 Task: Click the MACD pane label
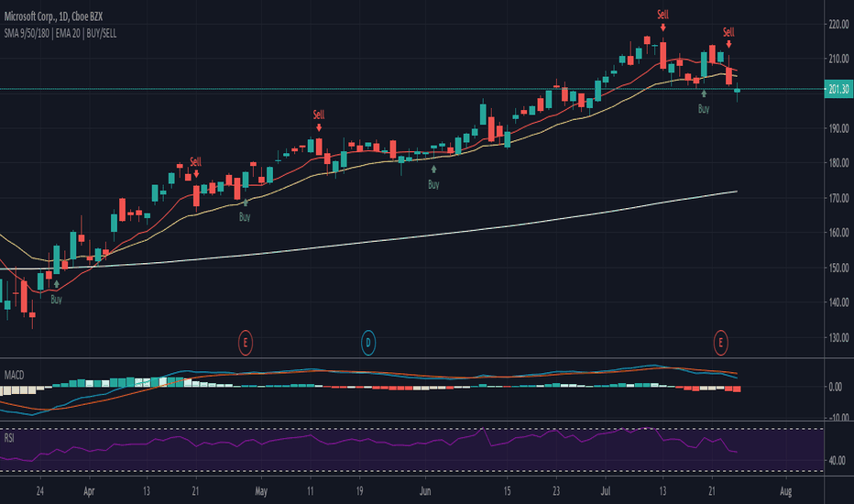pyautogui.click(x=14, y=375)
